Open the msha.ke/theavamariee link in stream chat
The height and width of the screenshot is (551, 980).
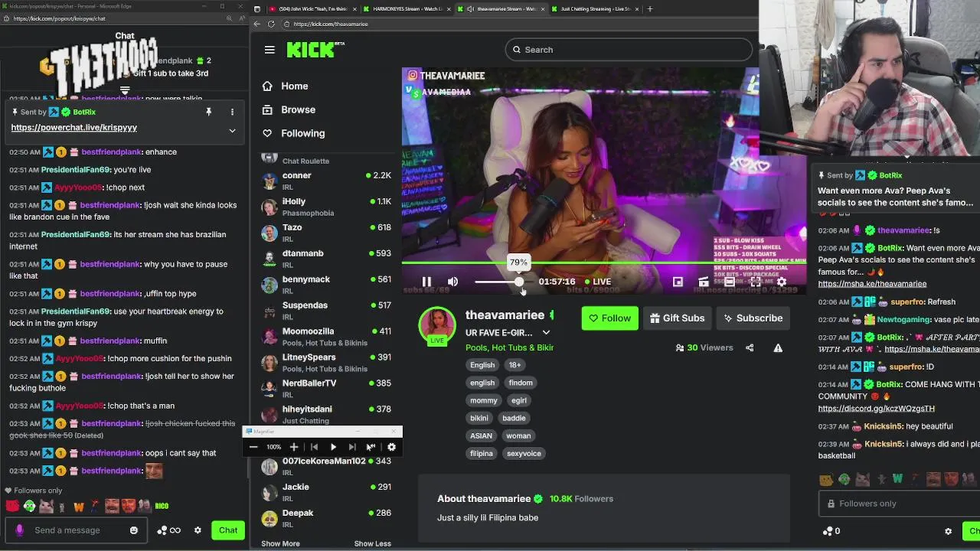click(872, 284)
